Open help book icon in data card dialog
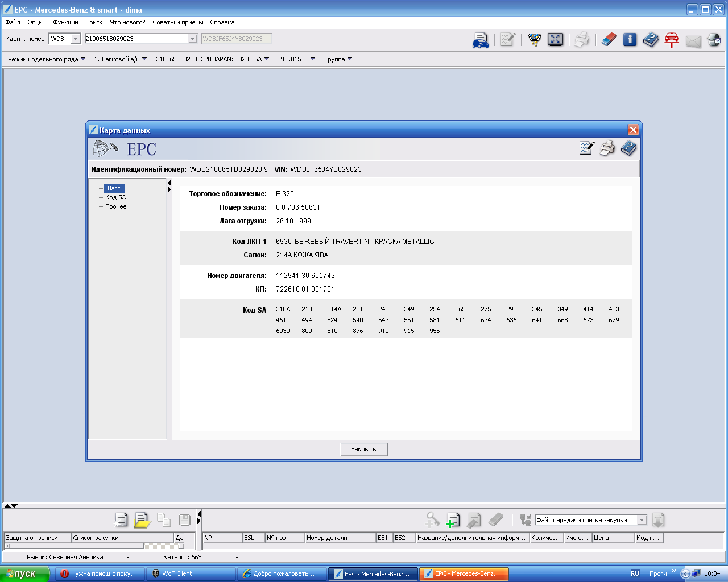The image size is (728, 582). (628, 148)
